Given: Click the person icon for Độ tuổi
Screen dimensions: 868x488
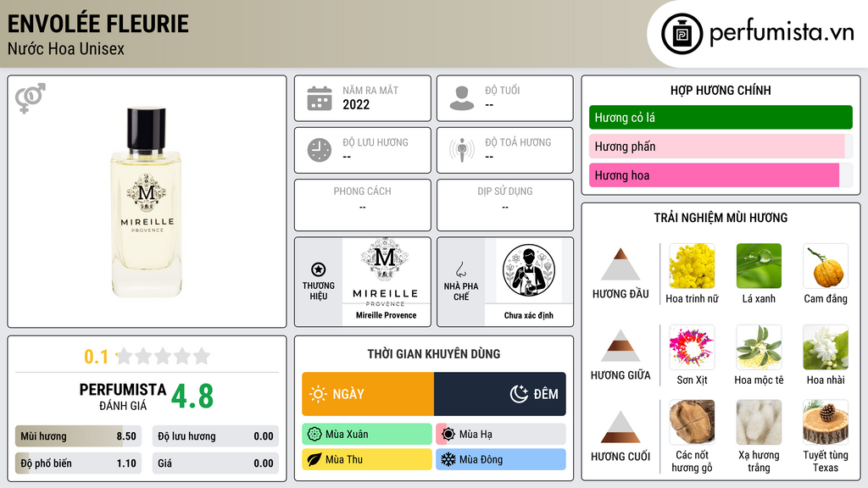Looking at the screenshot, I should pyautogui.click(x=462, y=98).
